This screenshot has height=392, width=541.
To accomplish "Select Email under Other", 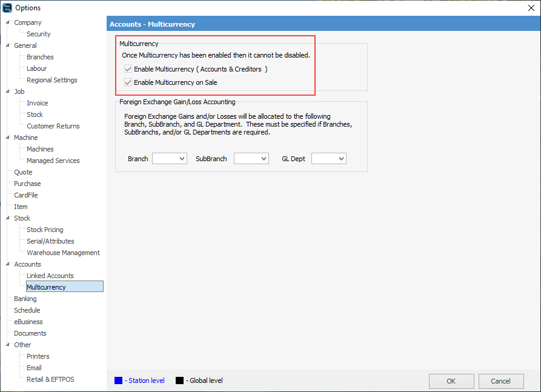I will 34,368.
